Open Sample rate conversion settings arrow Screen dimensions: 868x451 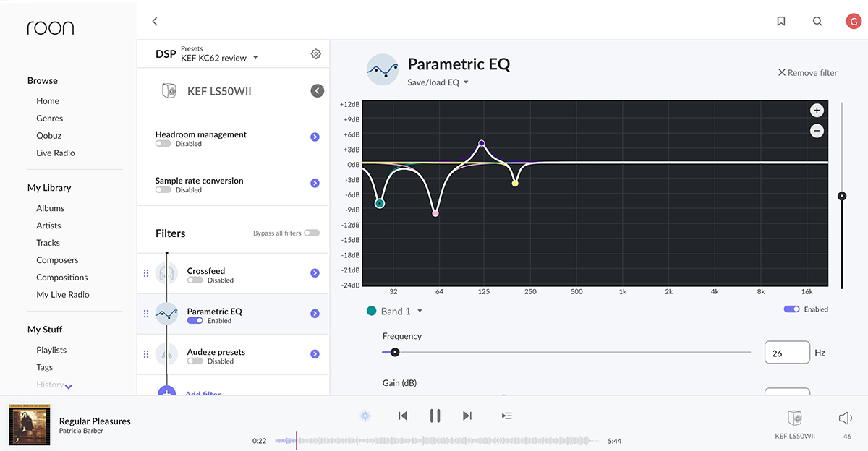(x=315, y=184)
